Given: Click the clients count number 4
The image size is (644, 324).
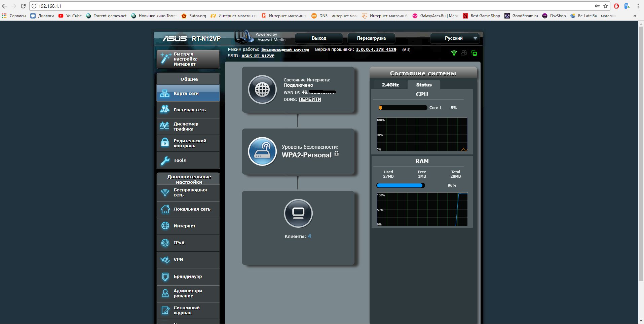Looking at the screenshot, I should (309, 236).
